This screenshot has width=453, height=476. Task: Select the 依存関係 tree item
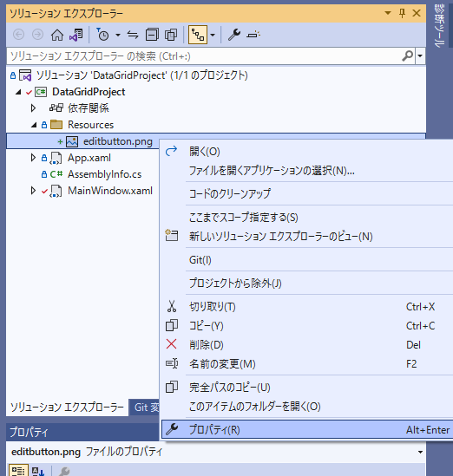pos(89,108)
